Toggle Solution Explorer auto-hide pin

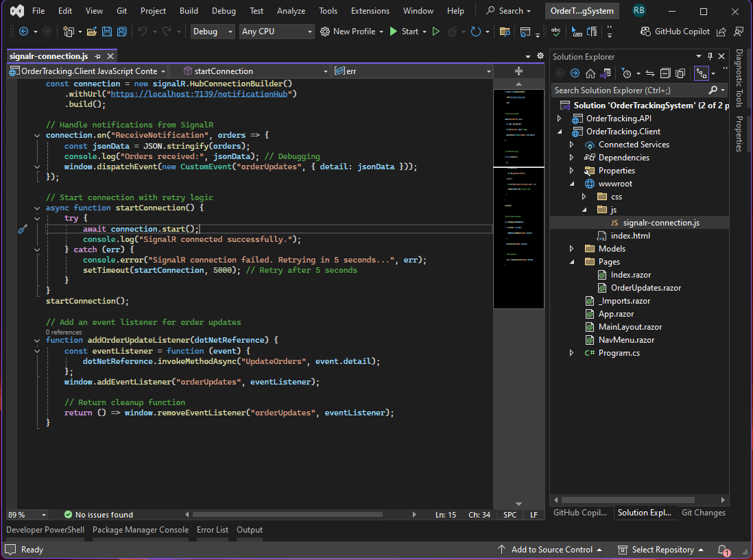pyautogui.click(x=710, y=57)
